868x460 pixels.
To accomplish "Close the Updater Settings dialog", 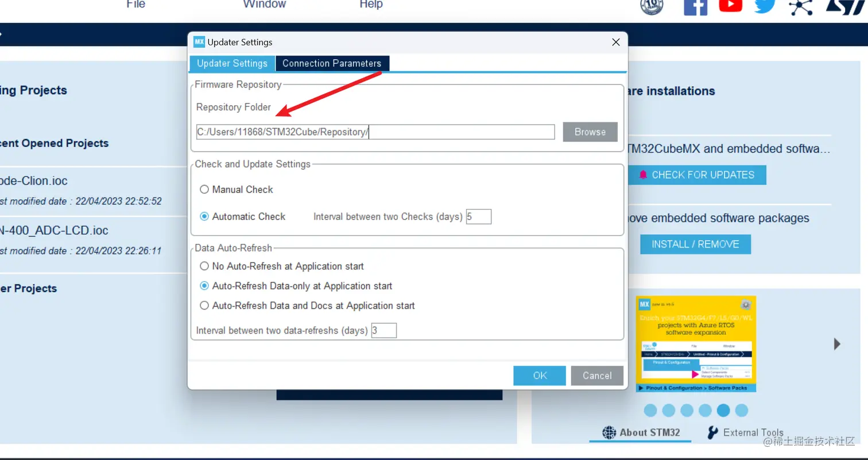I will (x=616, y=42).
